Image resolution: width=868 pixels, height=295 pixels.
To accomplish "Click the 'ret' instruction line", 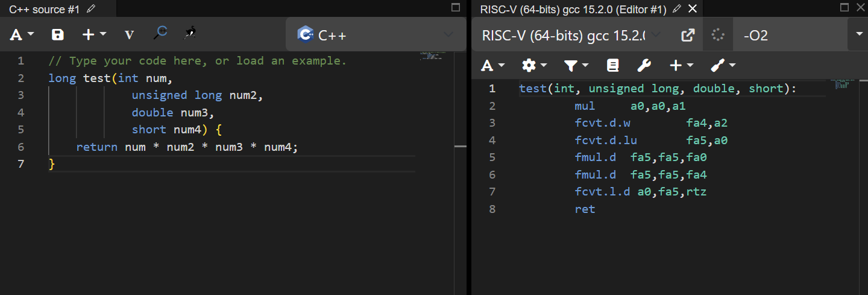I will coord(585,209).
